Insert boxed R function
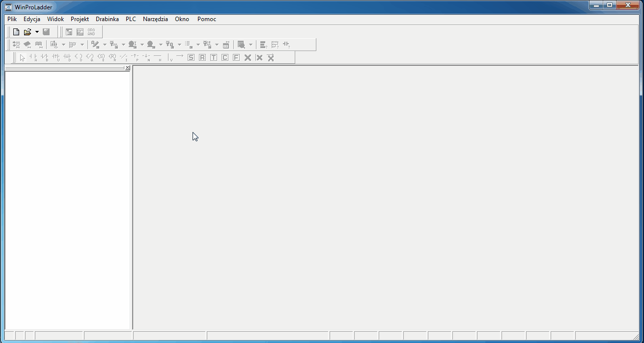 click(202, 57)
